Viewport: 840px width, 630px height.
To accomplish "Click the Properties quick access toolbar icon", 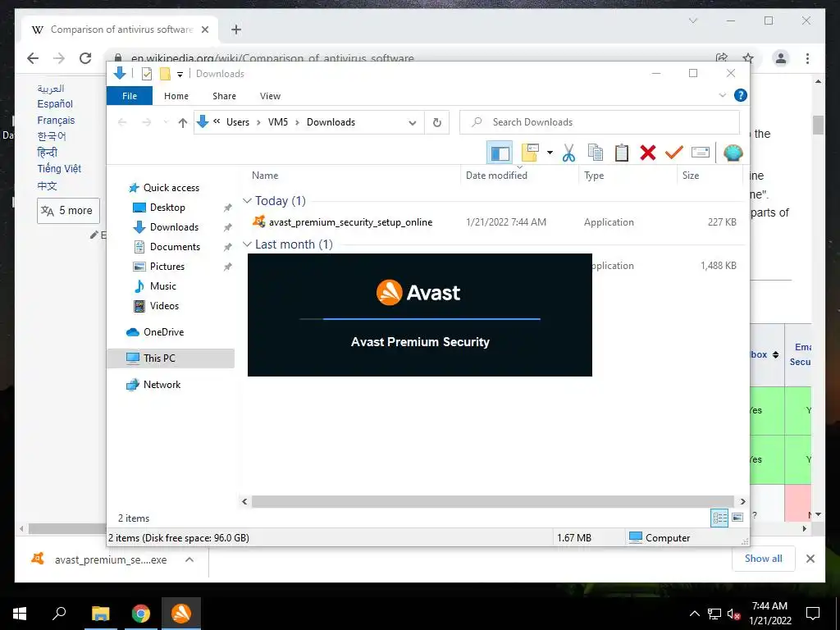I will [x=147, y=74].
